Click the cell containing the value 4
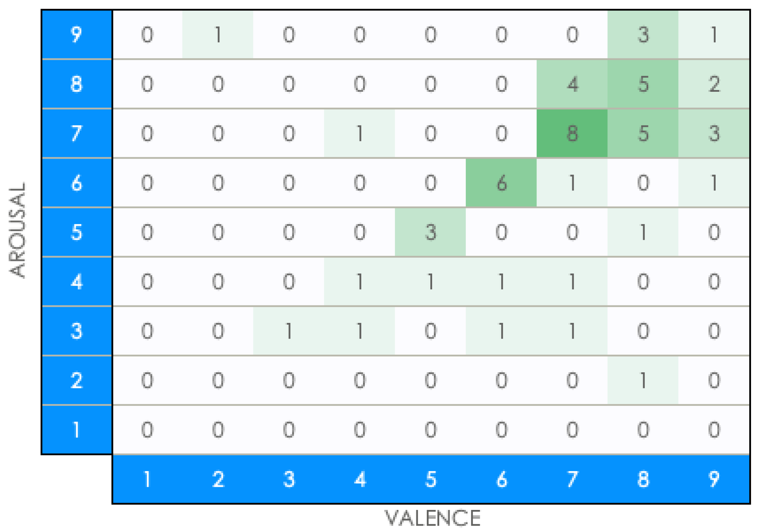 point(572,84)
